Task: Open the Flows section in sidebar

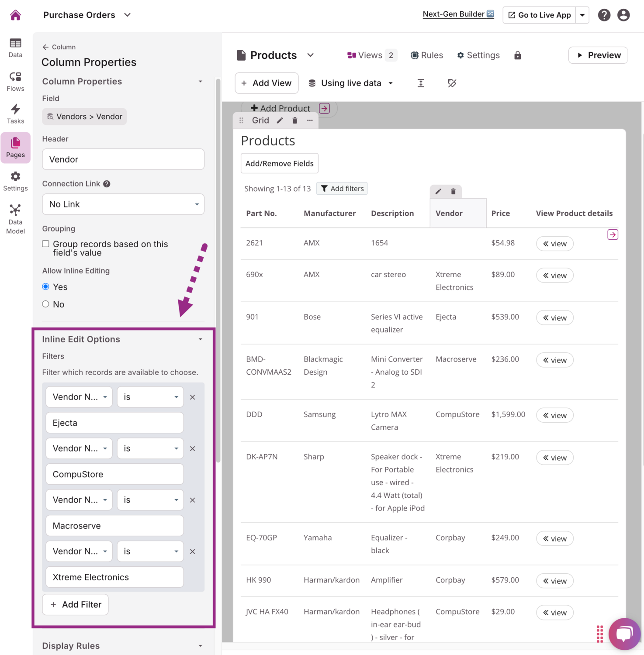Action: (x=15, y=82)
